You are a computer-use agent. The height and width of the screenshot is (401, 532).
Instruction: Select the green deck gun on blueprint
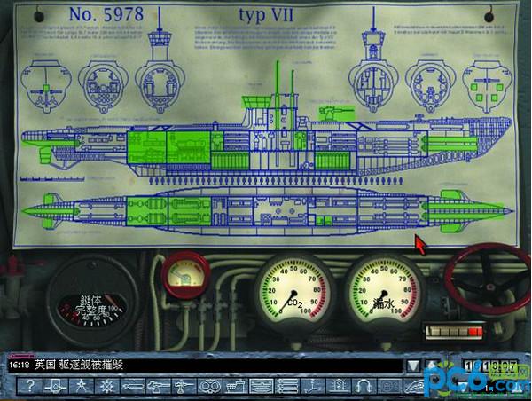pos(336,113)
